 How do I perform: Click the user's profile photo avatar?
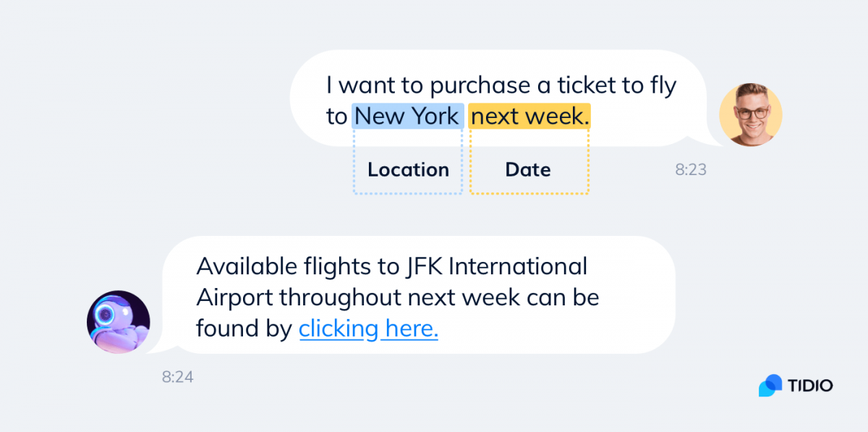tap(751, 114)
